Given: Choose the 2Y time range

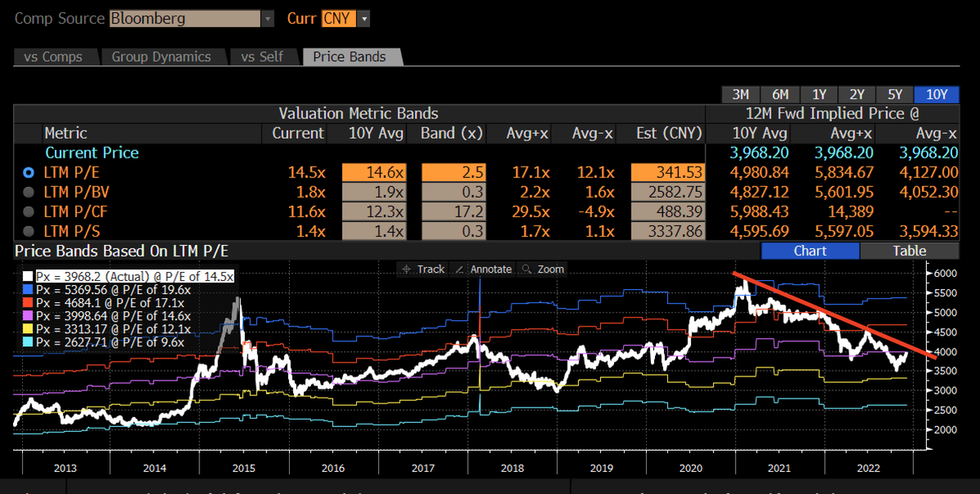Looking at the screenshot, I should point(857,95).
